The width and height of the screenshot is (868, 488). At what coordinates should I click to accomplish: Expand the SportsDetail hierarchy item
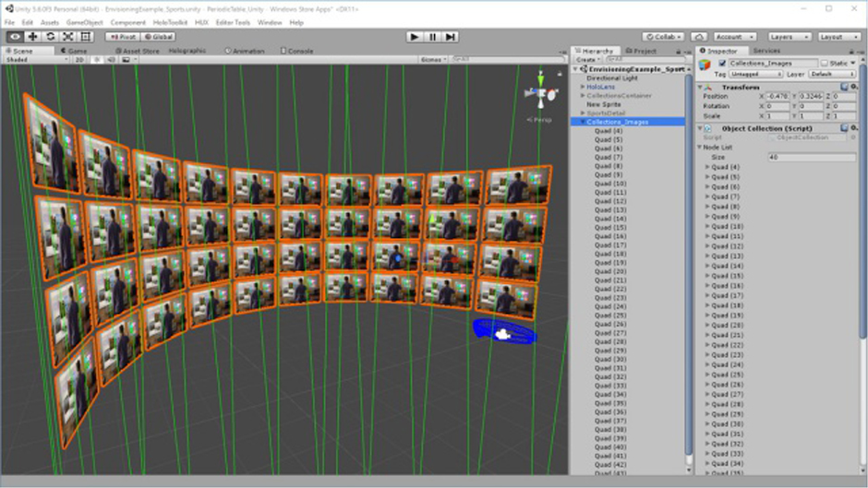(x=583, y=113)
